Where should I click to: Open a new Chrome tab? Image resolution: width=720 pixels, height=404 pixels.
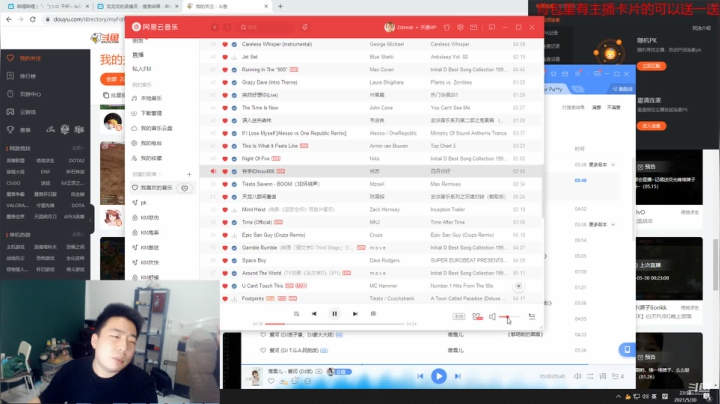click(280, 6)
